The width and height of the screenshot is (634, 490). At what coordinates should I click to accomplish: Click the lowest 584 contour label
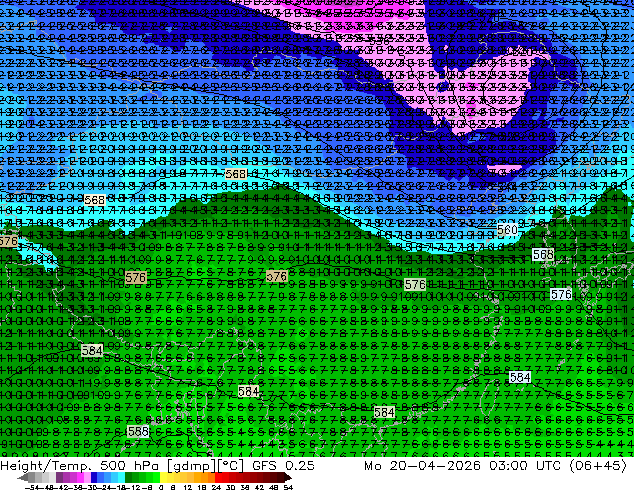(384, 412)
